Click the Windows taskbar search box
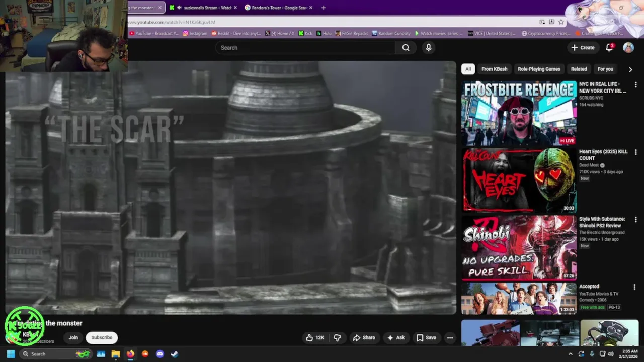644x362 pixels. [x=55, y=354]
